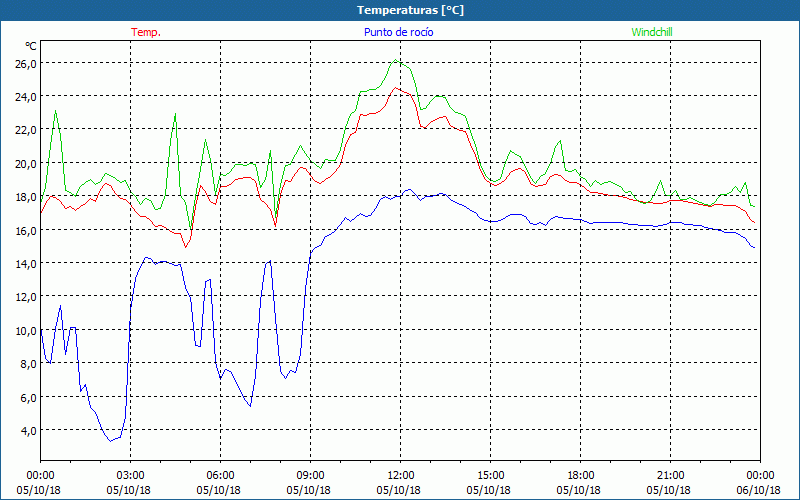This screenshot has height=500, width=800.
Task: Click the 16,0 y-axis value
Action: (26, 231)
